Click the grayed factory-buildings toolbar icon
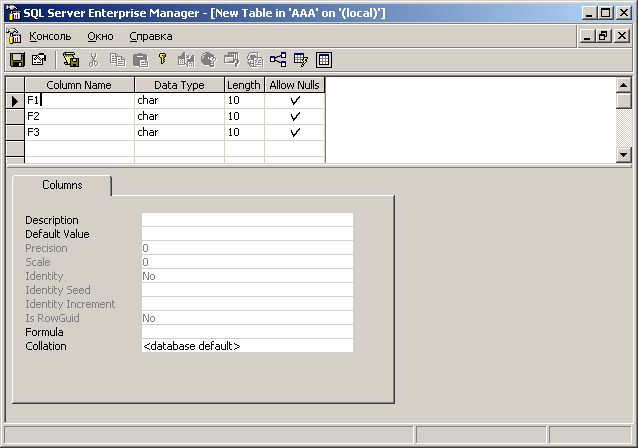The width and height of the screenshot is (638, 448). pyautogui.click(x=186, y=60)
